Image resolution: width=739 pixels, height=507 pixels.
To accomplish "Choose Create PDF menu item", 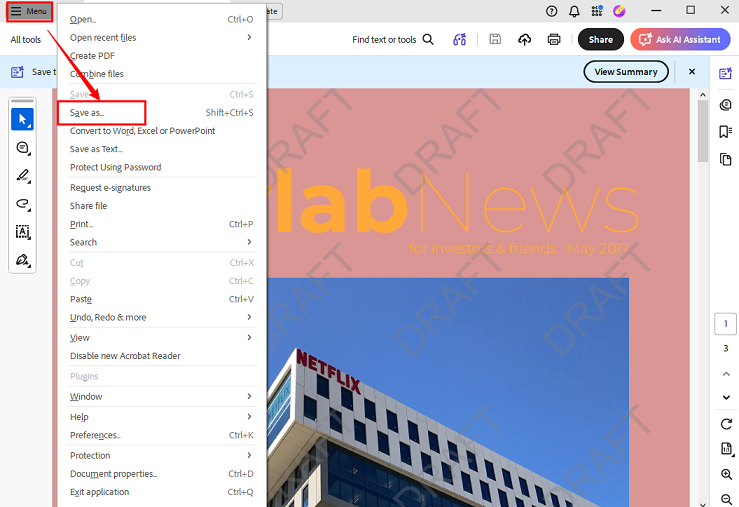I will [x=161, y=56].
